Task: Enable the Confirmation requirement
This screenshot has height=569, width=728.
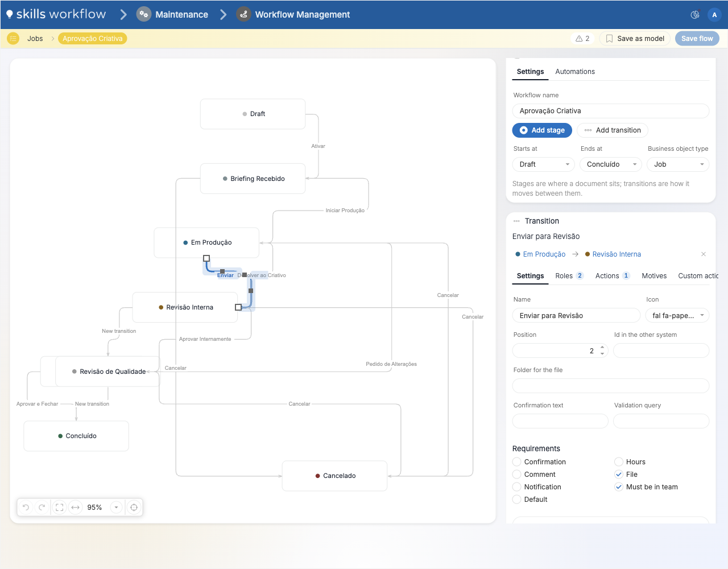Action: 516,462
